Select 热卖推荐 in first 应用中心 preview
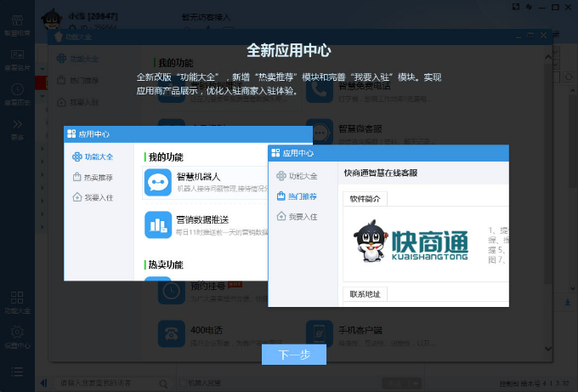Viewport: 578px width, 392px height. pyautogui.click(x=93, y=178)
